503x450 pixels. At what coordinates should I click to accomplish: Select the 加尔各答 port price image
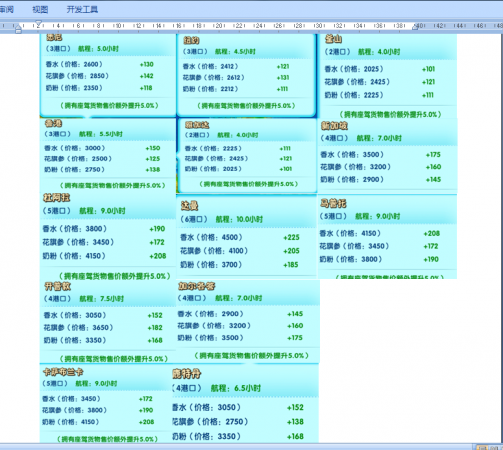[248, 321]
